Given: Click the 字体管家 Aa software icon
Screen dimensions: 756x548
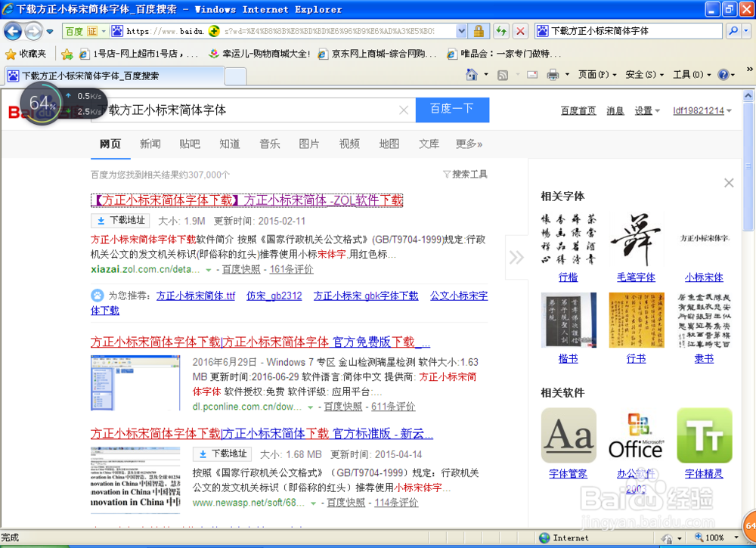Looking at the screenshot, I should (x=569, y=435).
